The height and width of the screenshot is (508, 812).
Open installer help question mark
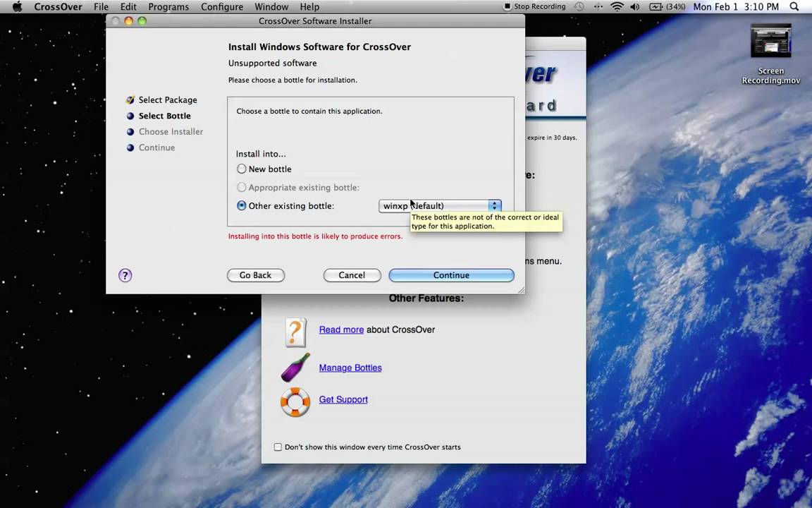[x=125, y=275]
